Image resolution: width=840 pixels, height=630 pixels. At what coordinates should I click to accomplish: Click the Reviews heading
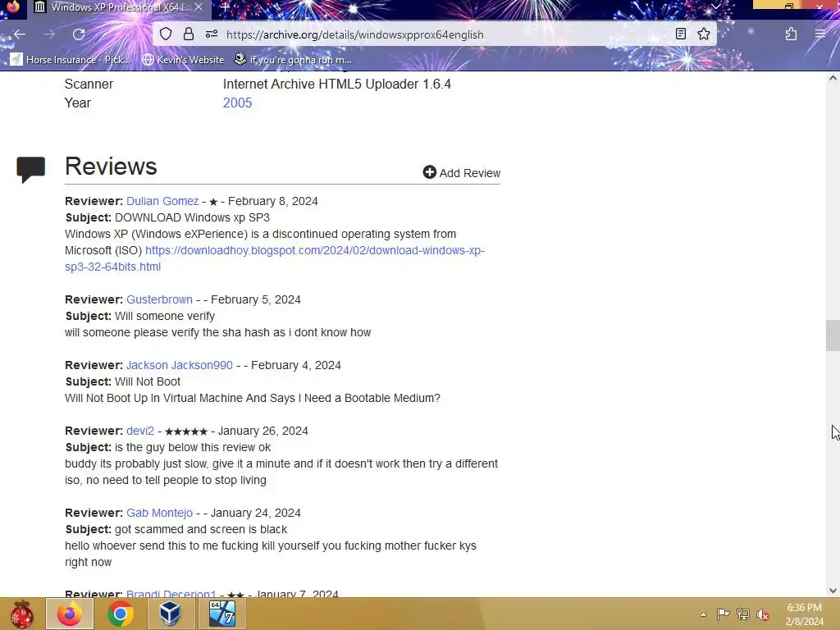click(x=111, y=166)
